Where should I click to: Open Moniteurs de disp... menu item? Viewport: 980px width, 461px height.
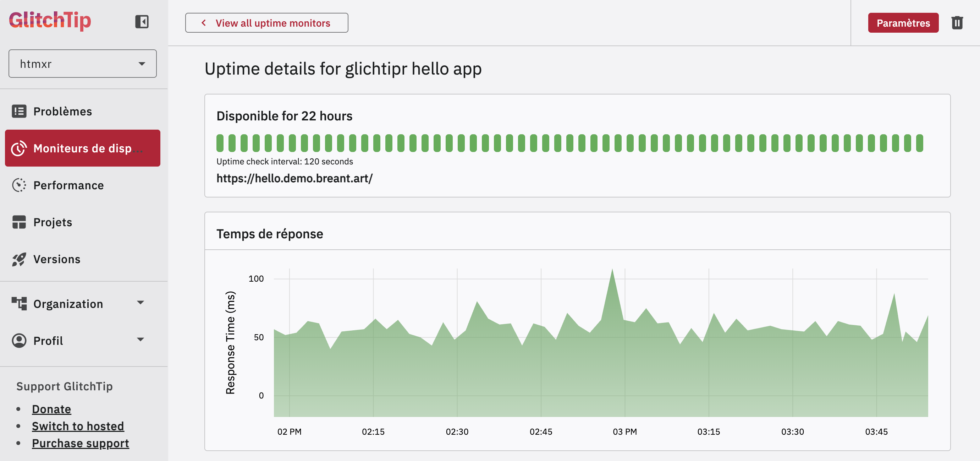[83, 148]
